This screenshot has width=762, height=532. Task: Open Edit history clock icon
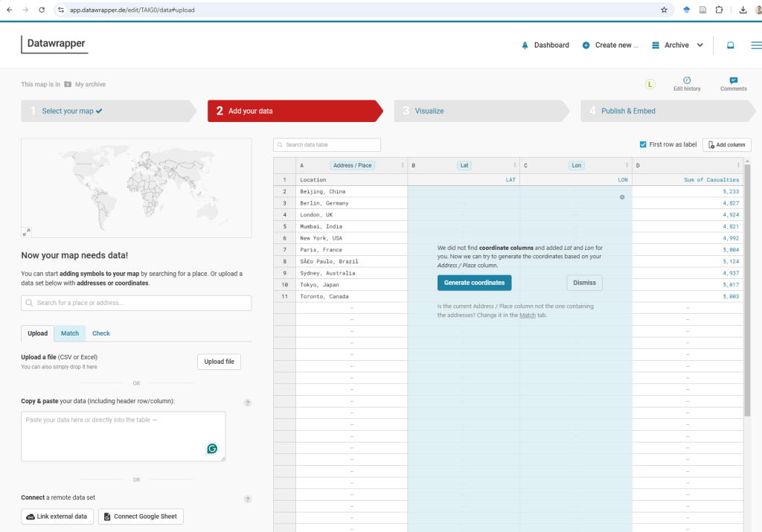[x=687, y=80]
